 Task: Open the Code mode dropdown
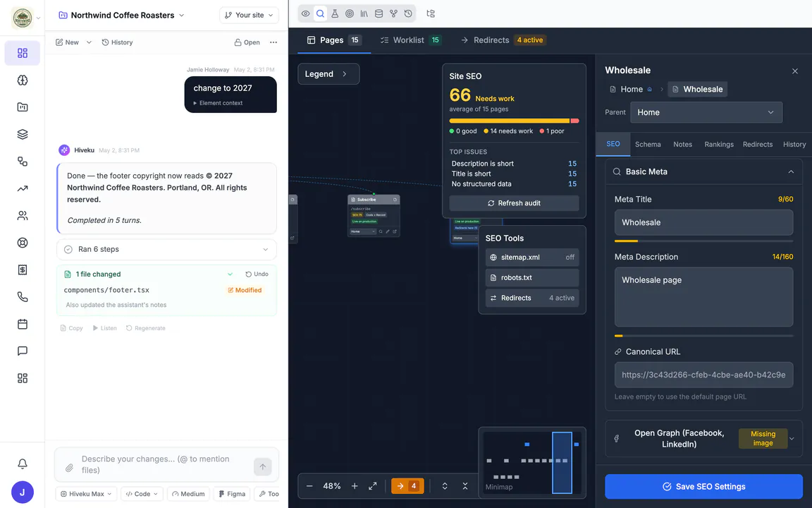tap(142, 494)
